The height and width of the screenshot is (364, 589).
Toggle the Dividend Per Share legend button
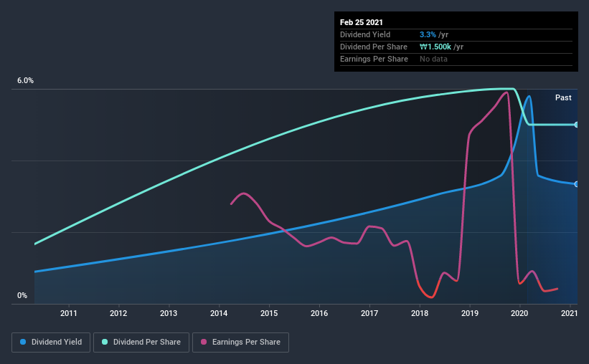click(141, 343)
